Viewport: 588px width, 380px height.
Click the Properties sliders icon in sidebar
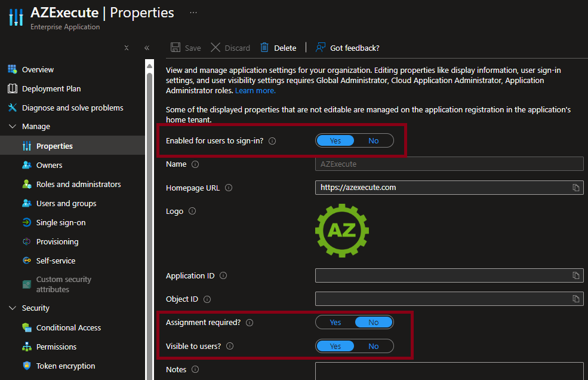pyautogui.click(x=27, y=146)
